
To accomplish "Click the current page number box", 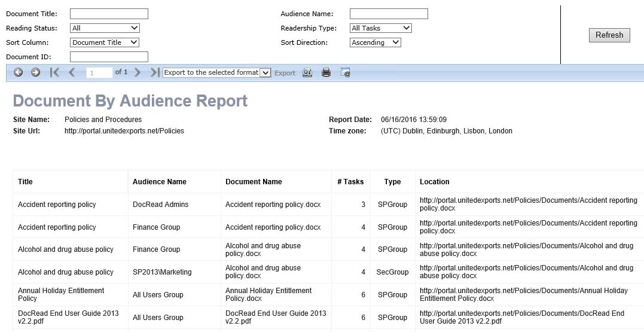I will pyautogui.click(x=99, y=72).
